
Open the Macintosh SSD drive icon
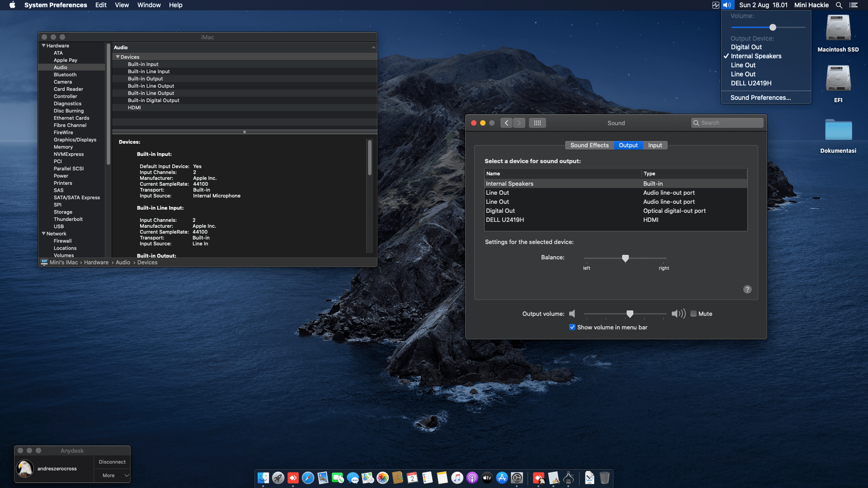click(838, 29)
